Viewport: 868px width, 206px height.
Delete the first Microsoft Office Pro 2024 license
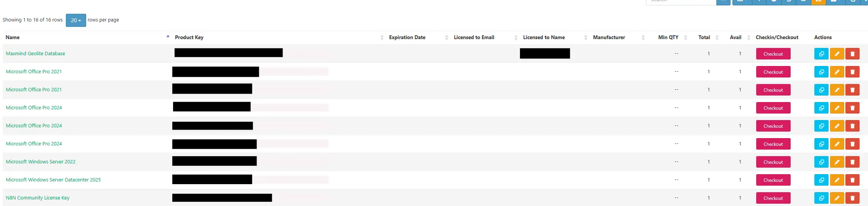pos(852,108)
